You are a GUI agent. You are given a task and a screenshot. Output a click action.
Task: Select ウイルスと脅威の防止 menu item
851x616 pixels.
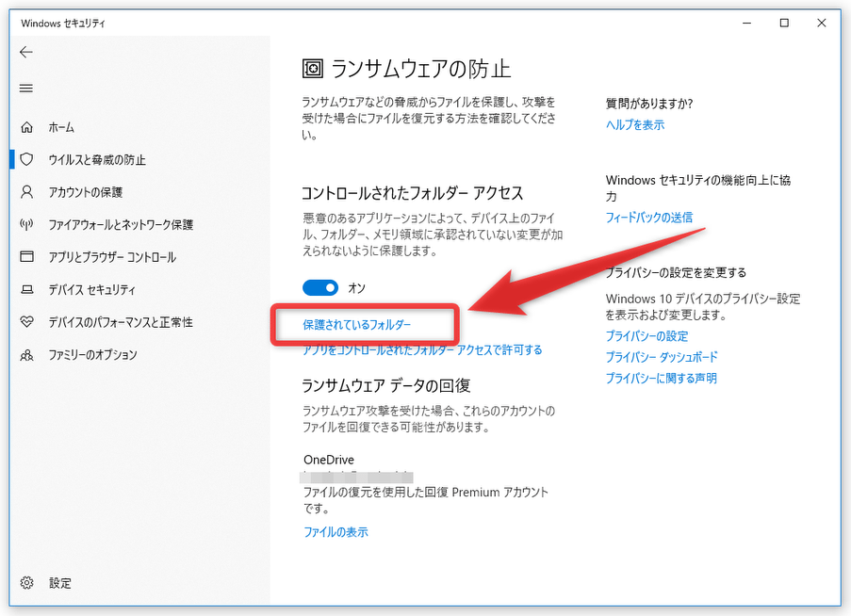tap(97, 160)
